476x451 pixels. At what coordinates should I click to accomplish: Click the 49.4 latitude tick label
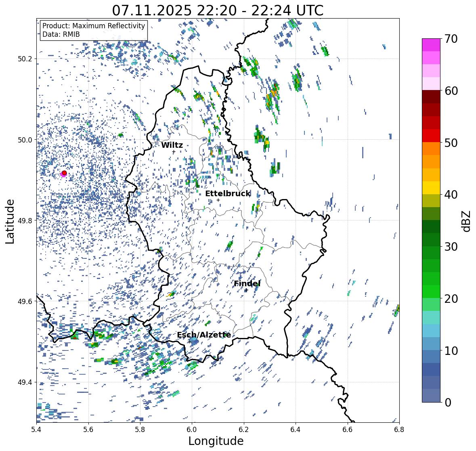tap(25, 382)
